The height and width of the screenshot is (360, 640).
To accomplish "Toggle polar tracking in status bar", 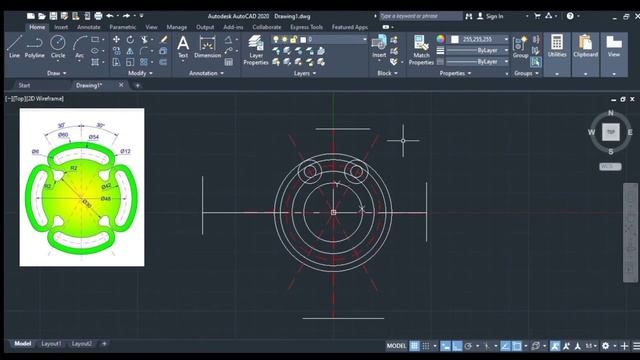I will tap(469, 346).
